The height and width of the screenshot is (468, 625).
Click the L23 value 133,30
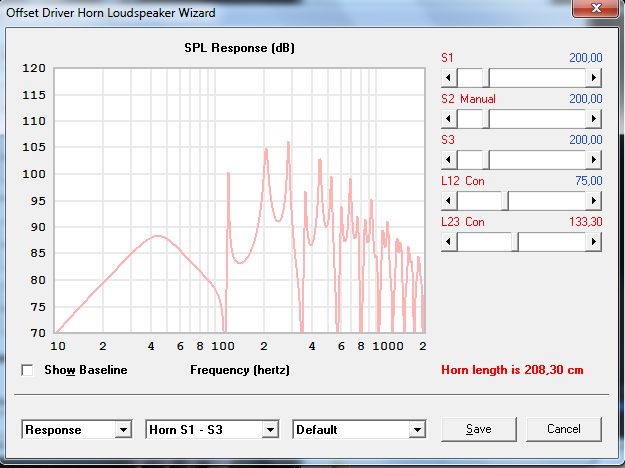tap(586, 222)
